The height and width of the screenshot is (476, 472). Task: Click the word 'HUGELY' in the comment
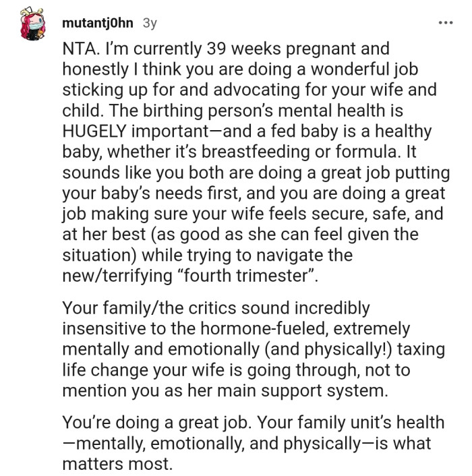94,131
